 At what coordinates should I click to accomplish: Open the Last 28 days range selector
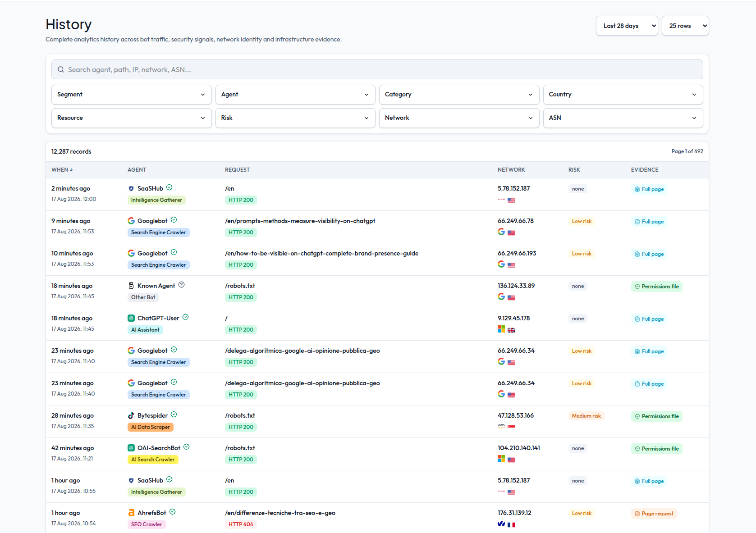click(x=627, y=26)
